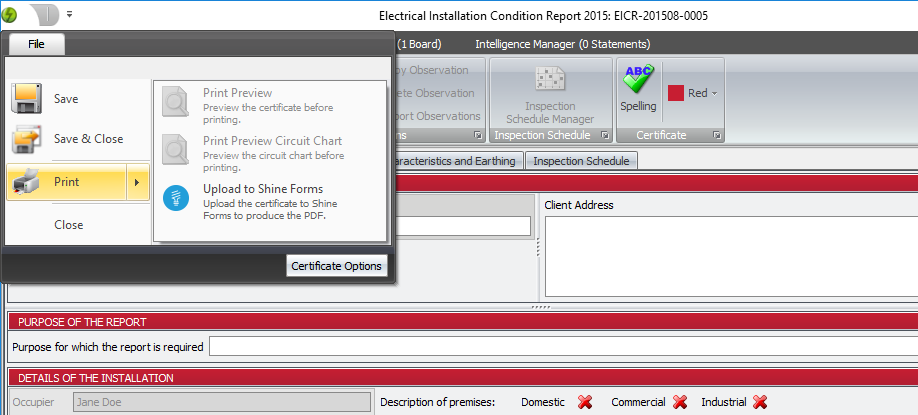Click the Upload to Shine Forms lightbulb icon
Screen dimensions: 918x415
coord(176,196)
